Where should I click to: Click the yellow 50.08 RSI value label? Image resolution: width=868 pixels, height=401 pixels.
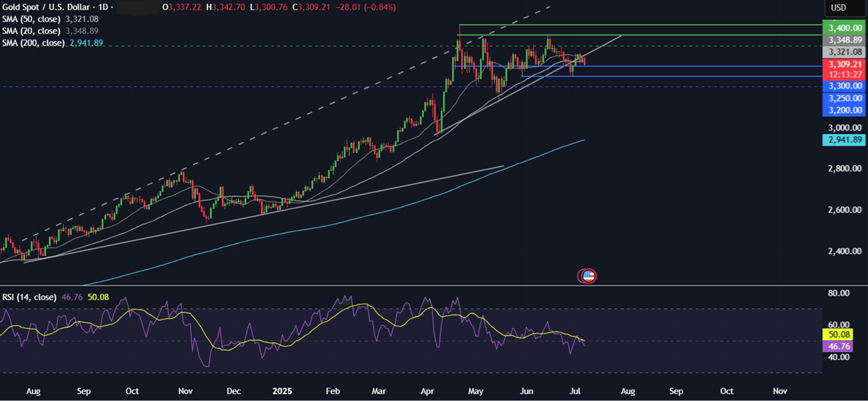pyautogui.click(x=837, y=334)
